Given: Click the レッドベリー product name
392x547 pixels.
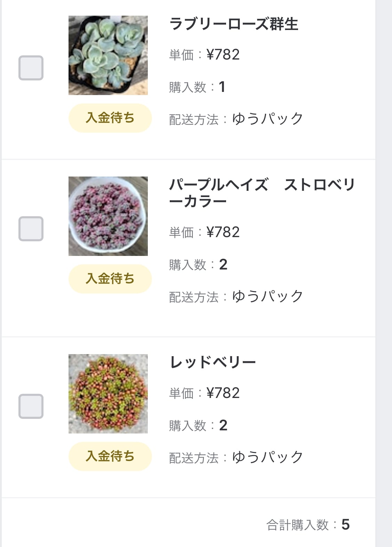Looking at the screenshot, I should [x=213, y=362].
